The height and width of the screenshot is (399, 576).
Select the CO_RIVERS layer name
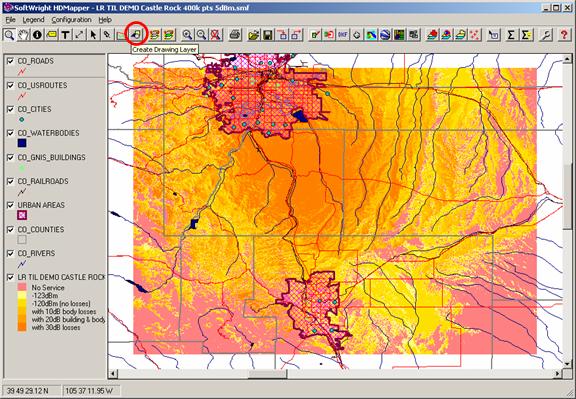coord(36,253)
